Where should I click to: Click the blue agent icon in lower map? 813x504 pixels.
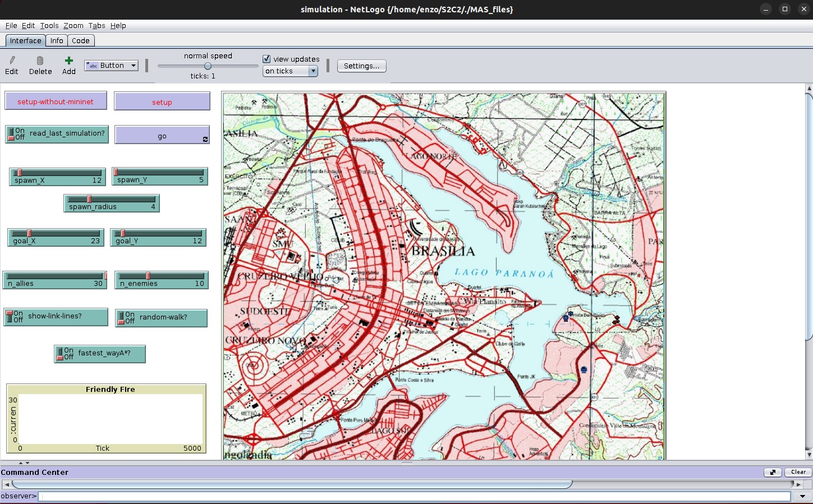584,369
